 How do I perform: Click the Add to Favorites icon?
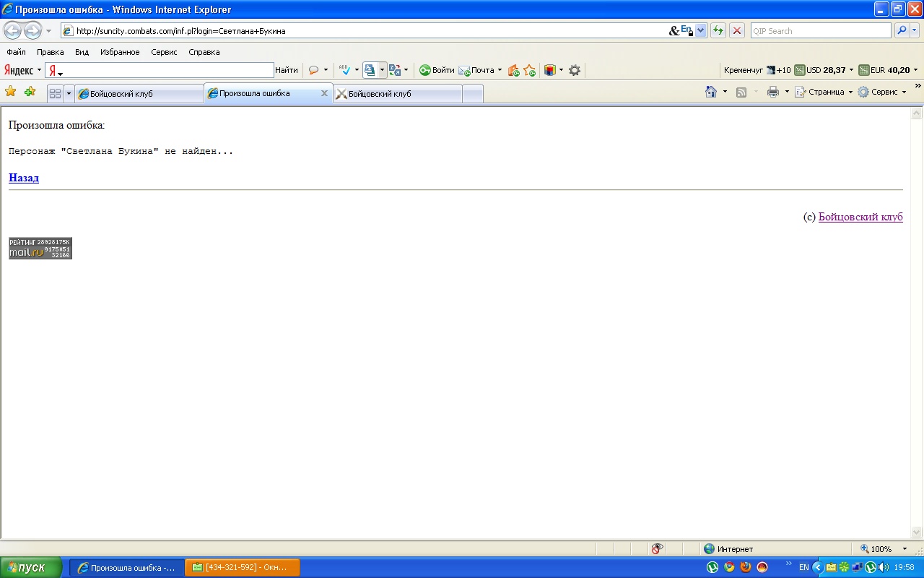(30, 92)
